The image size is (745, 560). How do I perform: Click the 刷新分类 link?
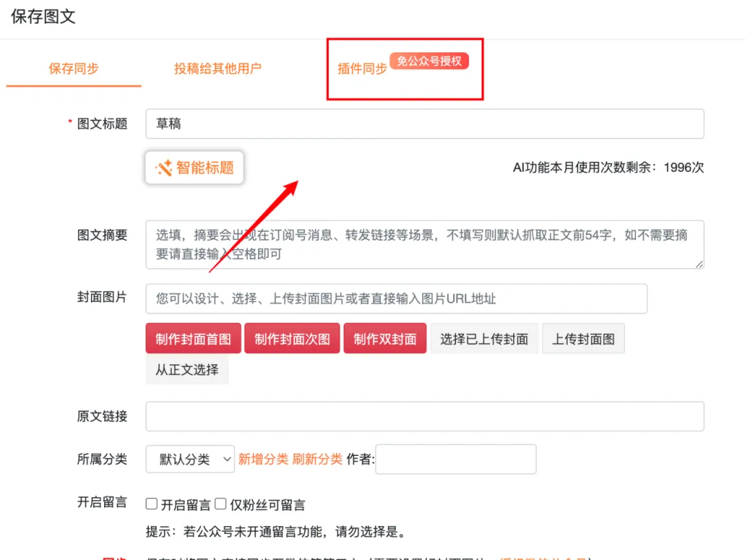[317, 459]
